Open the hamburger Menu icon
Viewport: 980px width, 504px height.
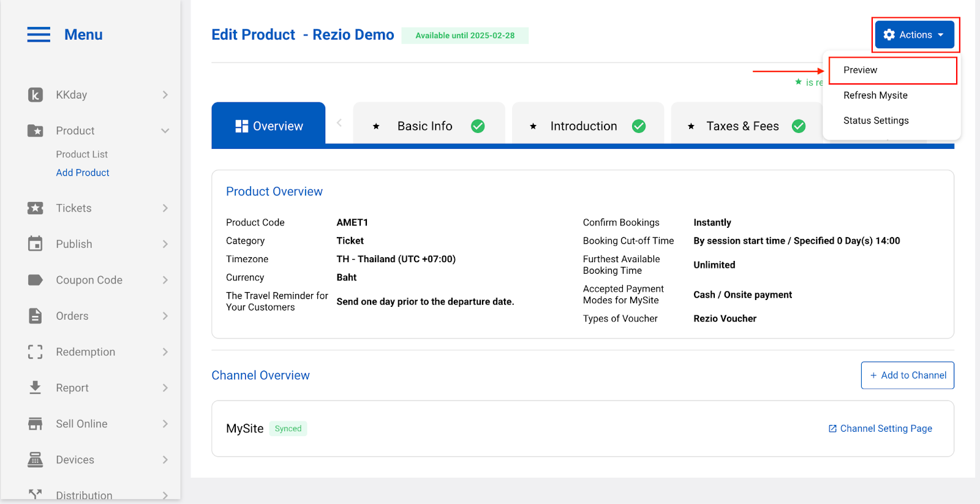click(x=39, y=35)
